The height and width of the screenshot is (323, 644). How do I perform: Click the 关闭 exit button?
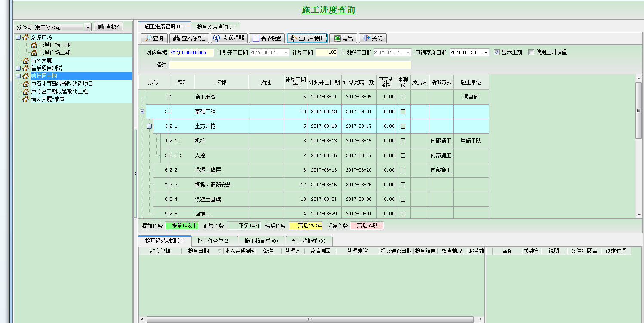pyautogui.click(x=372, y=38)
